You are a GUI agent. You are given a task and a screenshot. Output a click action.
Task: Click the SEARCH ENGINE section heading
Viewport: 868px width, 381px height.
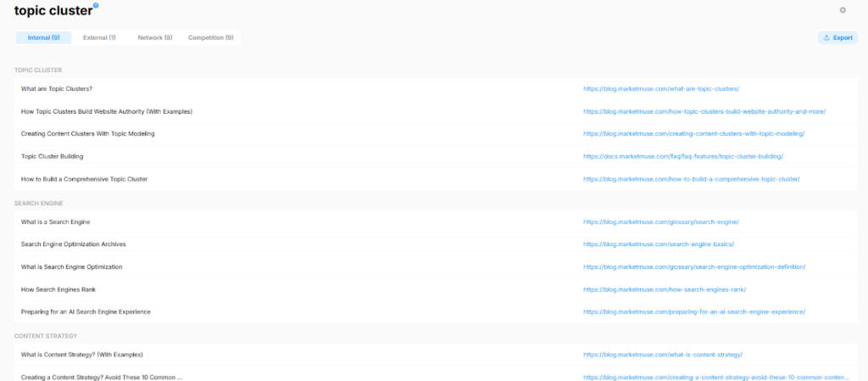39,204
